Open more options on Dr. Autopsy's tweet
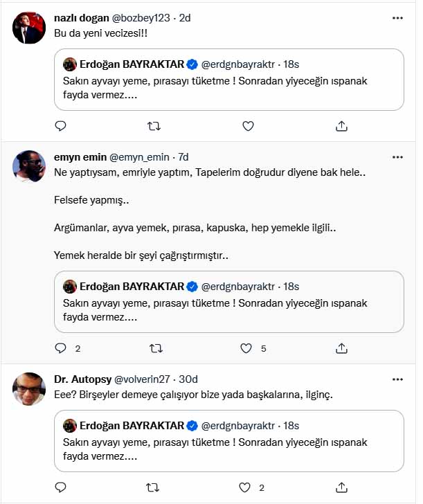Image resolution: width=423 pixels, height=504 pixels. (x=397, y=379)
